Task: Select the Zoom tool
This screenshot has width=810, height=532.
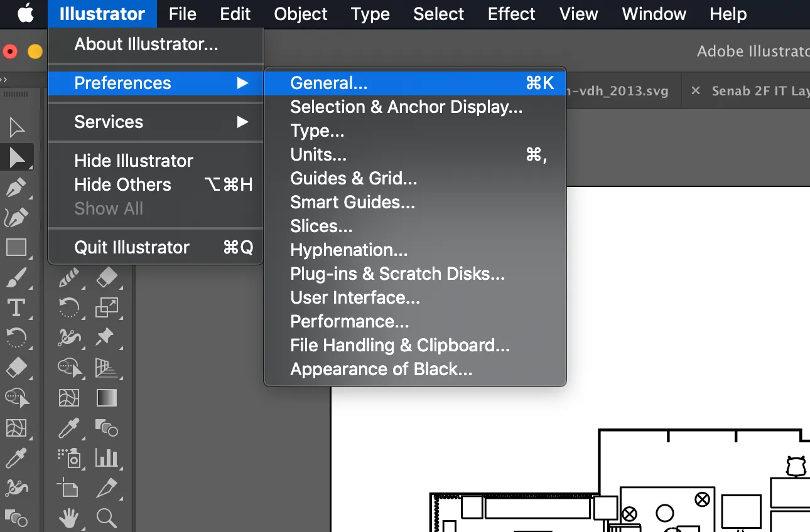Action: (107, 519)
